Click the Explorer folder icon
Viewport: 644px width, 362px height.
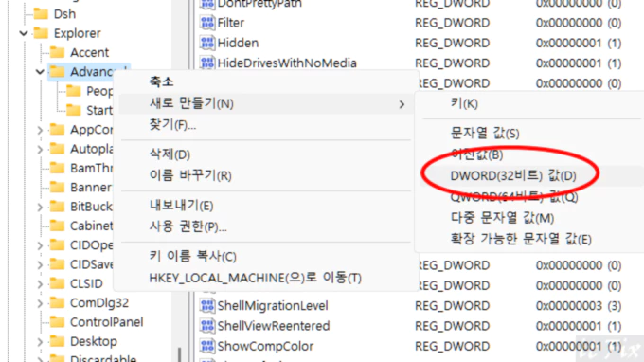coord(41,33)
